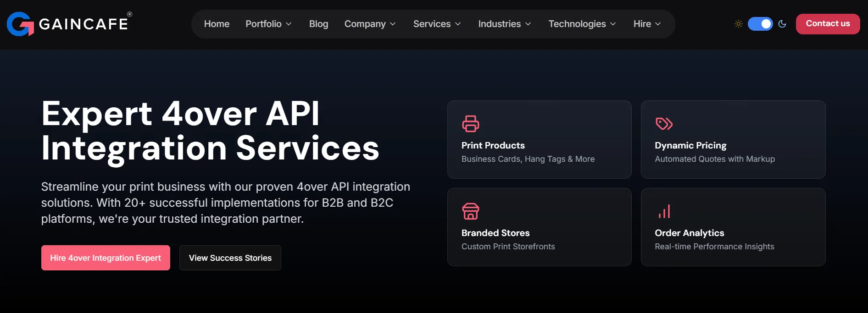Click "Automated Quotes with Markup" text
The height and width of the screenshot is (313, 868).
point(715,159)
